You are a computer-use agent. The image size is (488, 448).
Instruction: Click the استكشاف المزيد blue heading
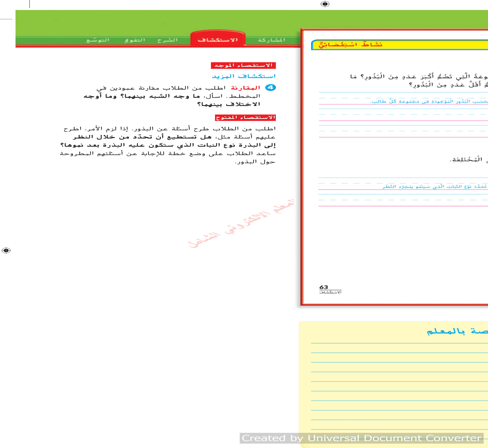point(244,76)
